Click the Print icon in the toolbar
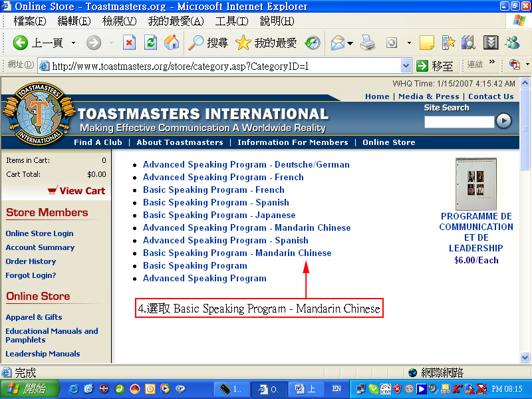This screenshot has width=532, height=399. point(368,43)
